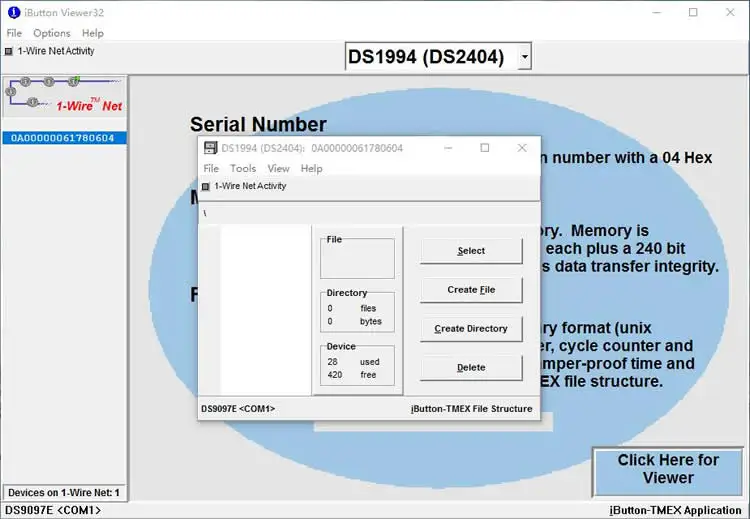Click the iButton Viewer32 app icon in title bar

(x=14, y=12)
